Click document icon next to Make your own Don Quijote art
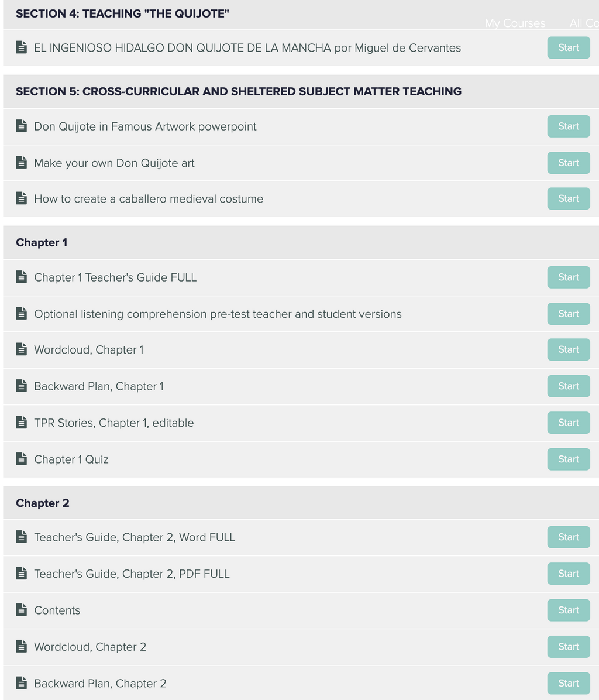 pos(22,163)
